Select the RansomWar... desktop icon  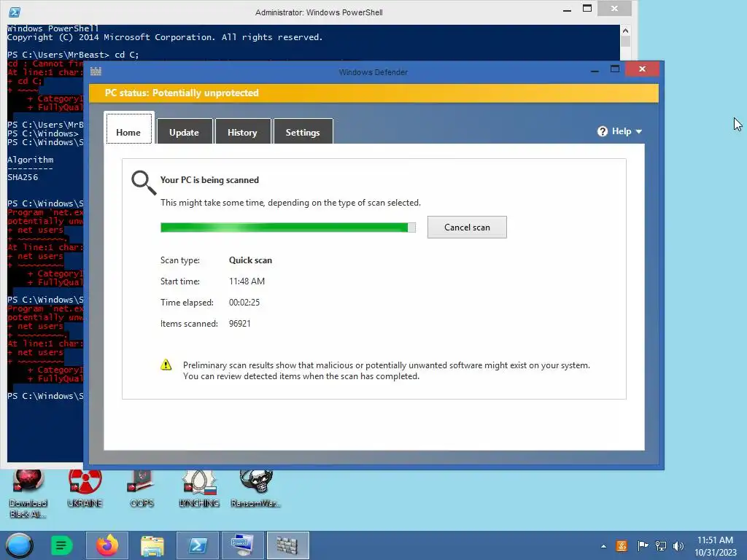click(x=256, y=488)
